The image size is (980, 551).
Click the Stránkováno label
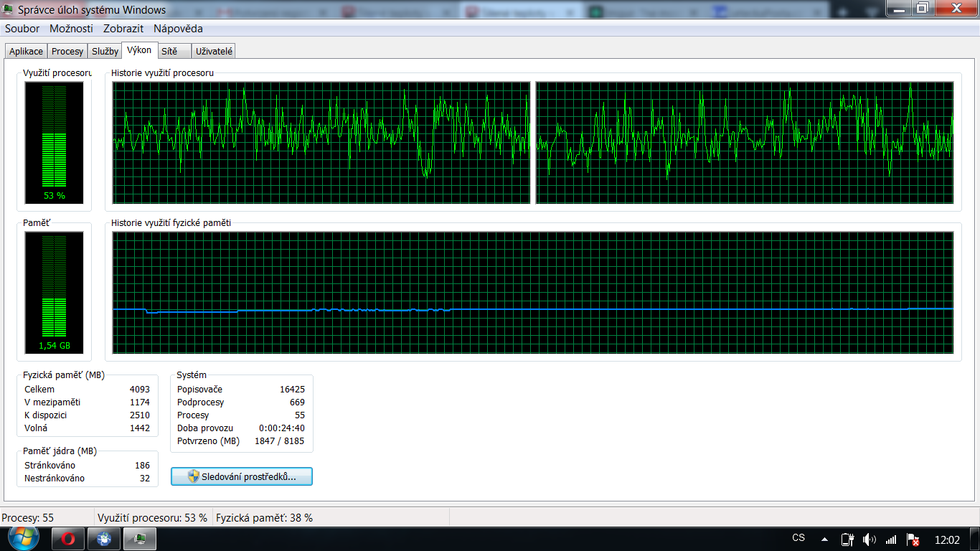(x=50, y=466)
